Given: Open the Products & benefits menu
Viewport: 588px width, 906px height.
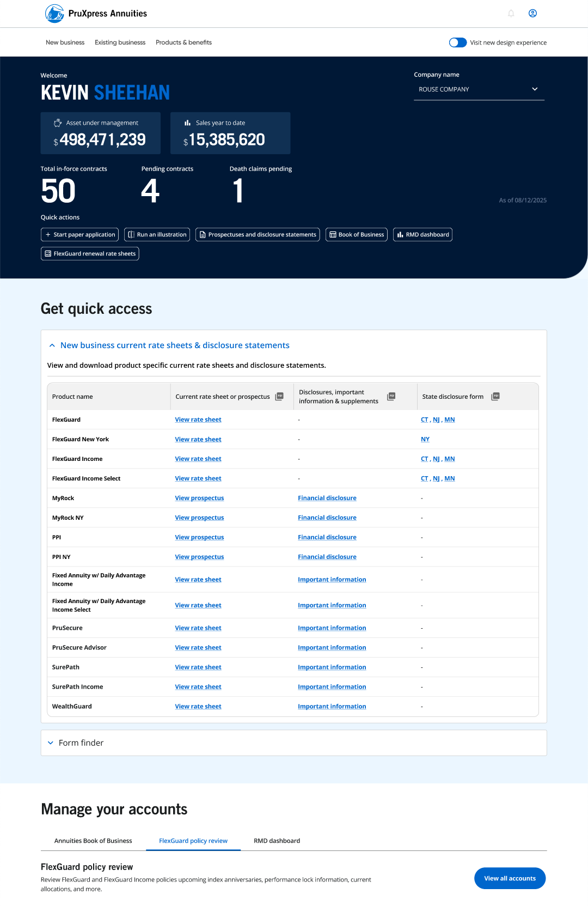Looking at the screenshot, I should tap(183, 42).
